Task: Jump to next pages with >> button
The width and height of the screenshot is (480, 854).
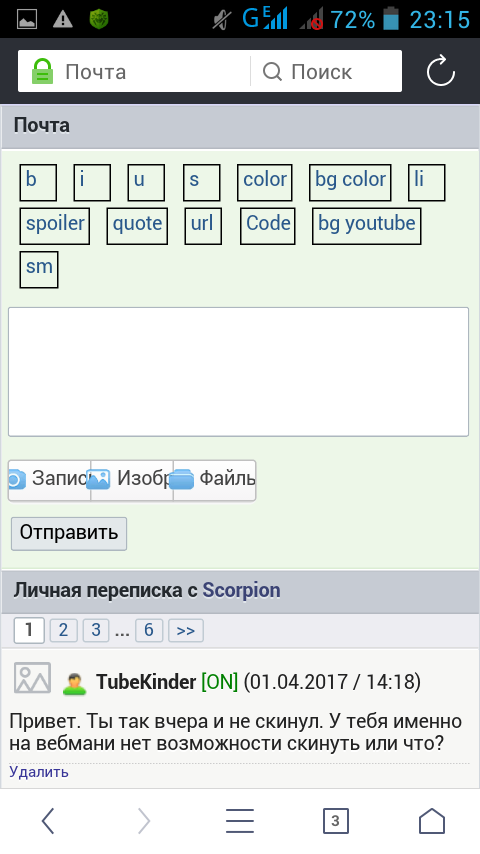Action: tap(186, 631)
